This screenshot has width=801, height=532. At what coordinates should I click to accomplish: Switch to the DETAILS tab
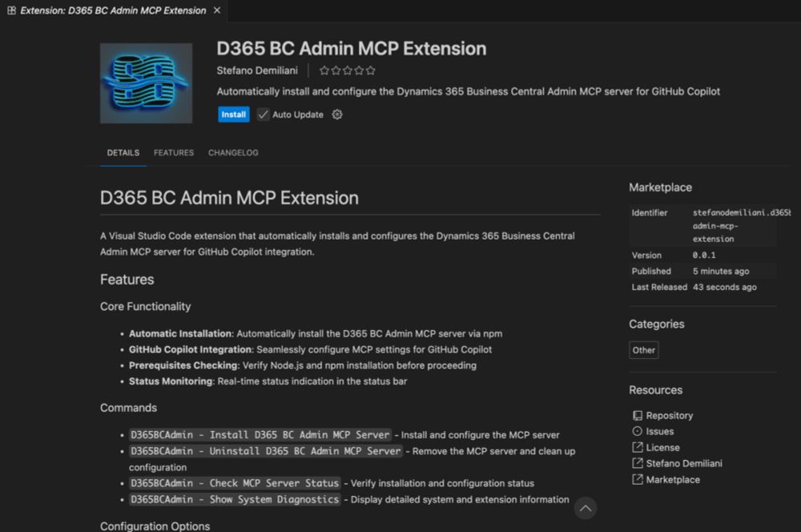tap(123, 153)
